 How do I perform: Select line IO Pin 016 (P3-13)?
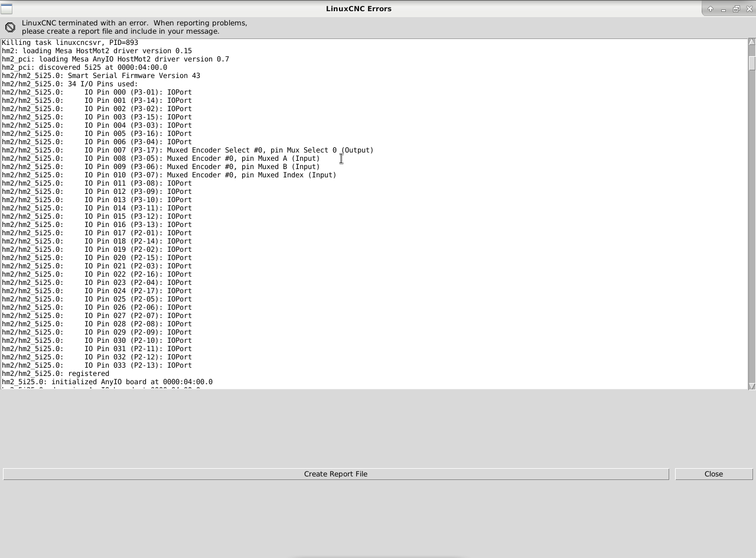[97, 225]
